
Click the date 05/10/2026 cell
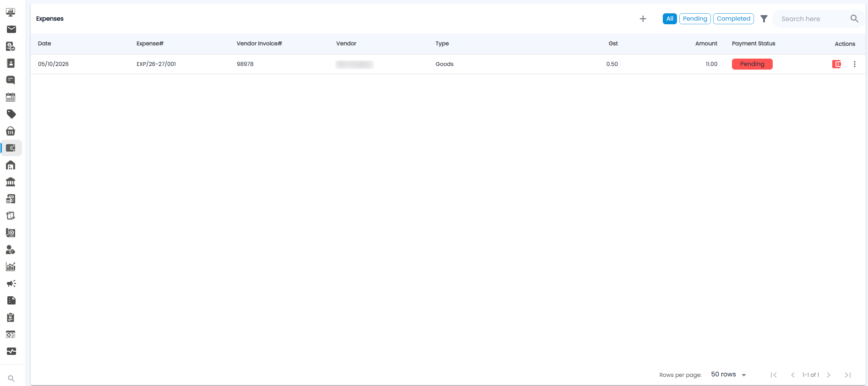pos(53,64)
